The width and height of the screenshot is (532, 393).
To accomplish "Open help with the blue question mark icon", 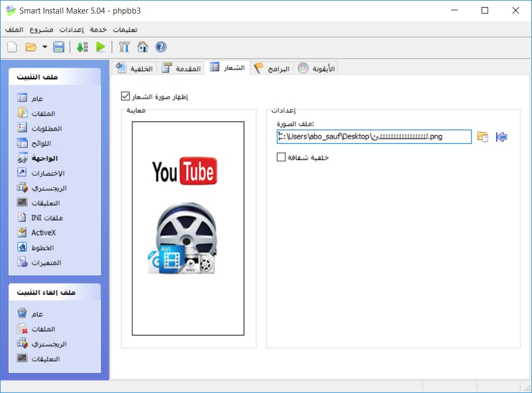I will coord(161,47).
